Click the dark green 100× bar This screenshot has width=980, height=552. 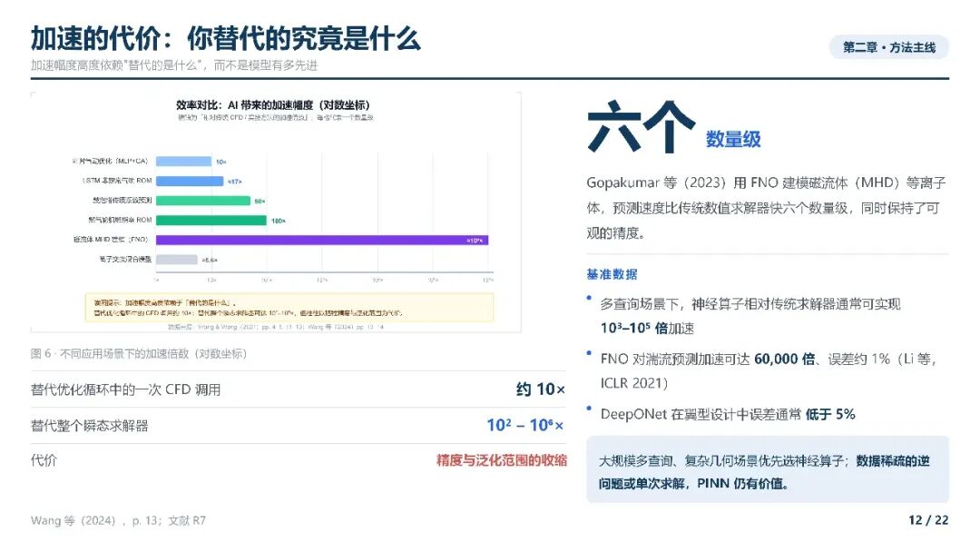211,220
